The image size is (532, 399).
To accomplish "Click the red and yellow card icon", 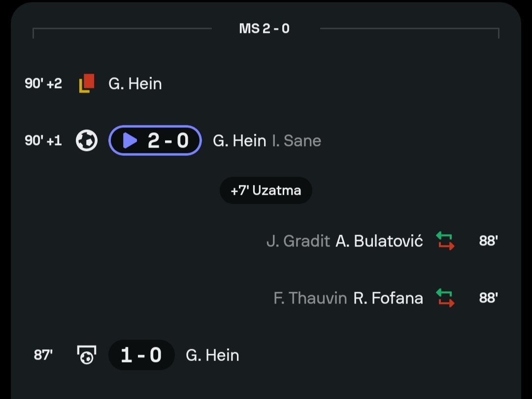I will [x=87, y=83].
